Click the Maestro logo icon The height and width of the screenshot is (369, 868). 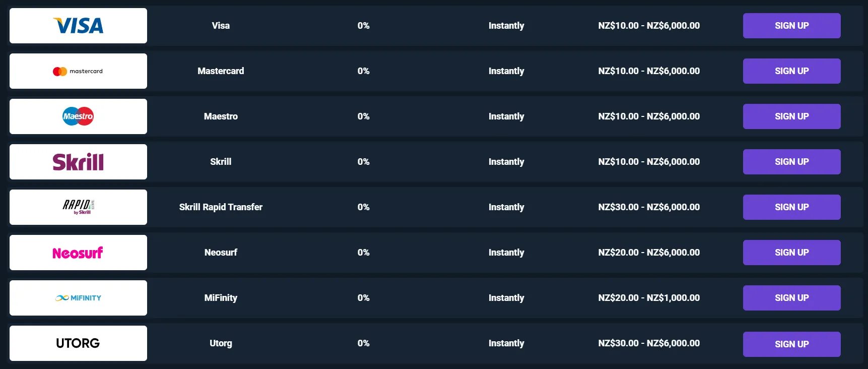point(78,116)
